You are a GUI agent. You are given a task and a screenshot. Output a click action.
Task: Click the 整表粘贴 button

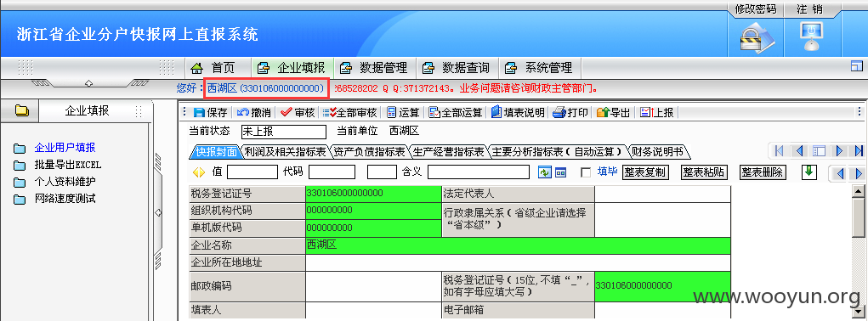click(704, 172)
